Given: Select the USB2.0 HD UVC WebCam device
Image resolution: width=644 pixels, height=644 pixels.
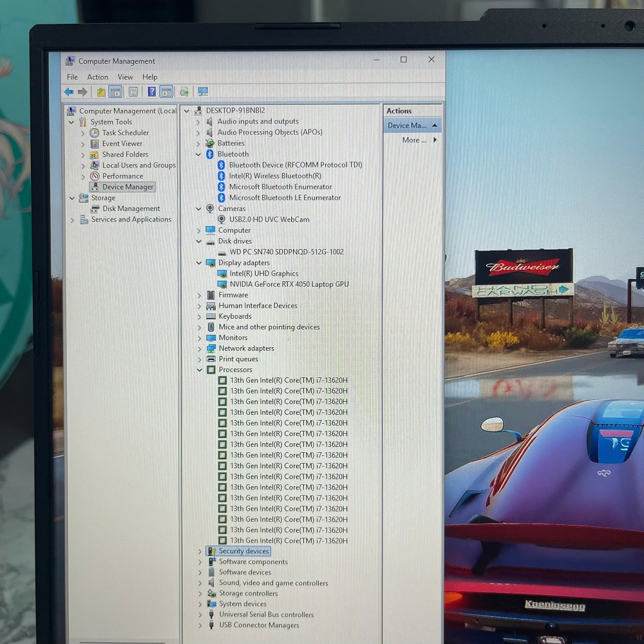Looking at the screenshot, I should click(269, 220).
